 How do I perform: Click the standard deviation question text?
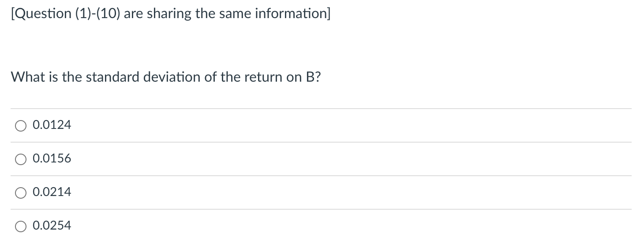(166, 77)
